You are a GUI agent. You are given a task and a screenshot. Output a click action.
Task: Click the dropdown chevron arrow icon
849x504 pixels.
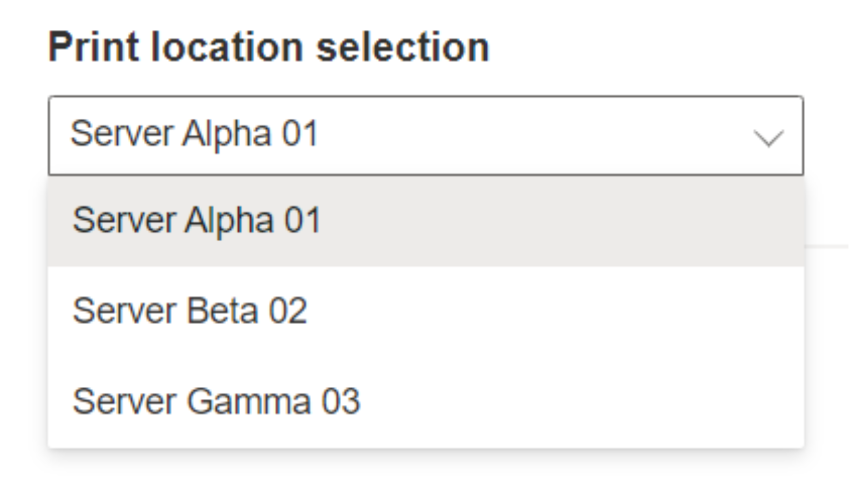[x=768, y=138]
